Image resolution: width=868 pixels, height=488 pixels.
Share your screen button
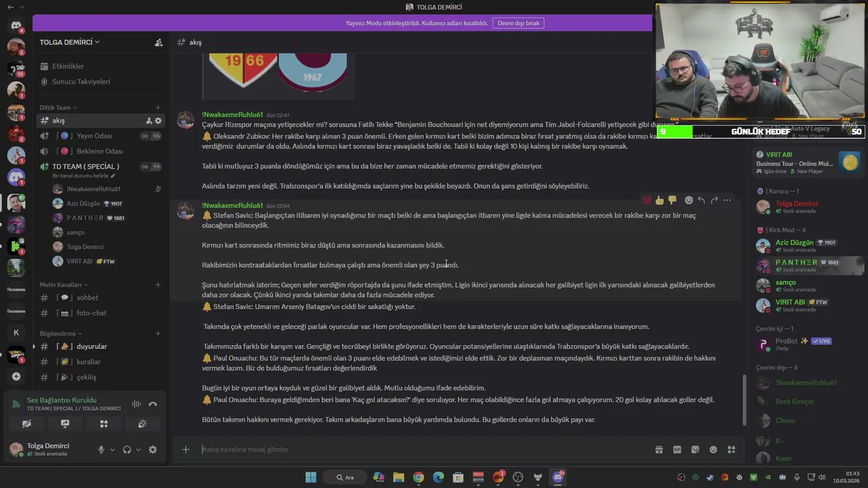pos(65,424)
